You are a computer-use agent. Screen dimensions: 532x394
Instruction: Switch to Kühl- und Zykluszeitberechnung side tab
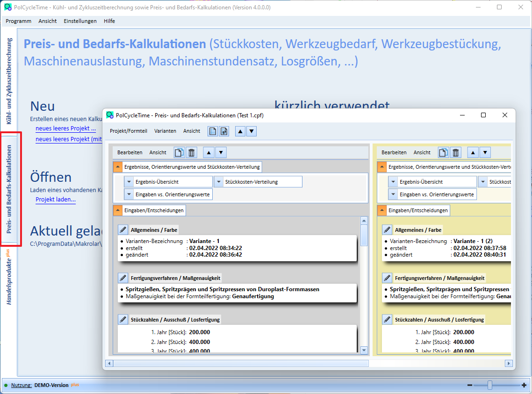click(x=9, y=81)
